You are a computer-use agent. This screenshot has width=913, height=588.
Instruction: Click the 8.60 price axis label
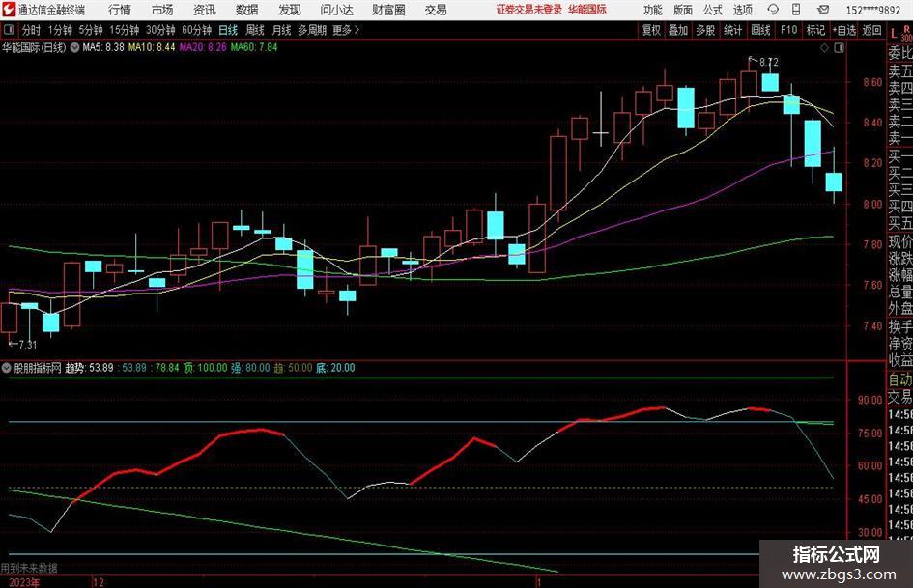(x=872, y=82)
